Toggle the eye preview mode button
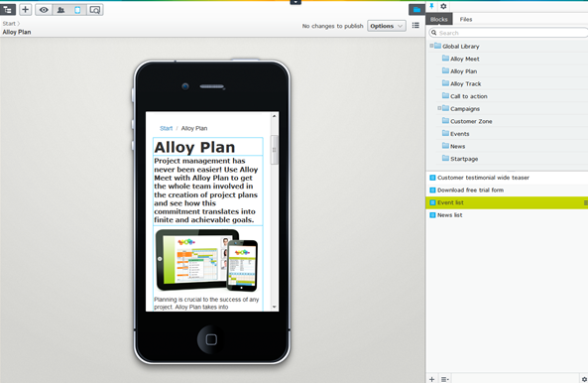The height and width of the screenshot is (383, 588). (x=44, y=10)
